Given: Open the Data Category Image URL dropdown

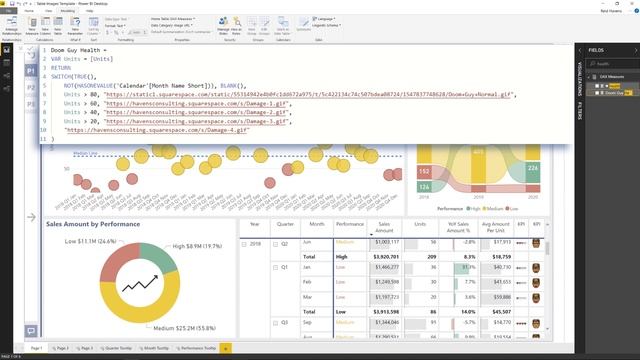Looking at the screenshot, I should pyautogui.click(x=172, y=25).
